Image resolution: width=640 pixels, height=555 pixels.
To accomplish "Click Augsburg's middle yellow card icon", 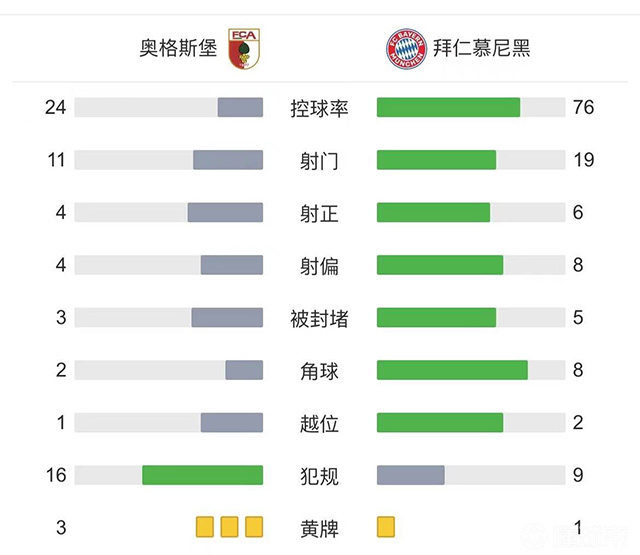I will tap(229, 527).
